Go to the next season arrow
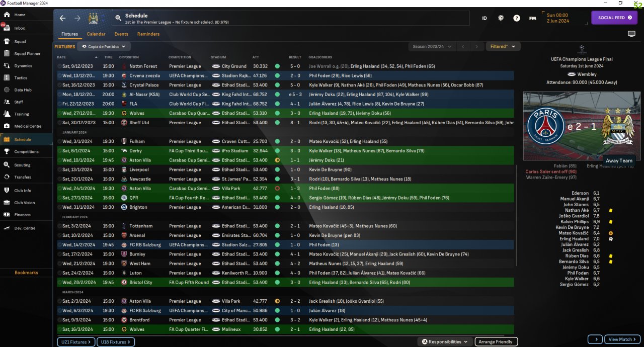 tap(476, 46)
